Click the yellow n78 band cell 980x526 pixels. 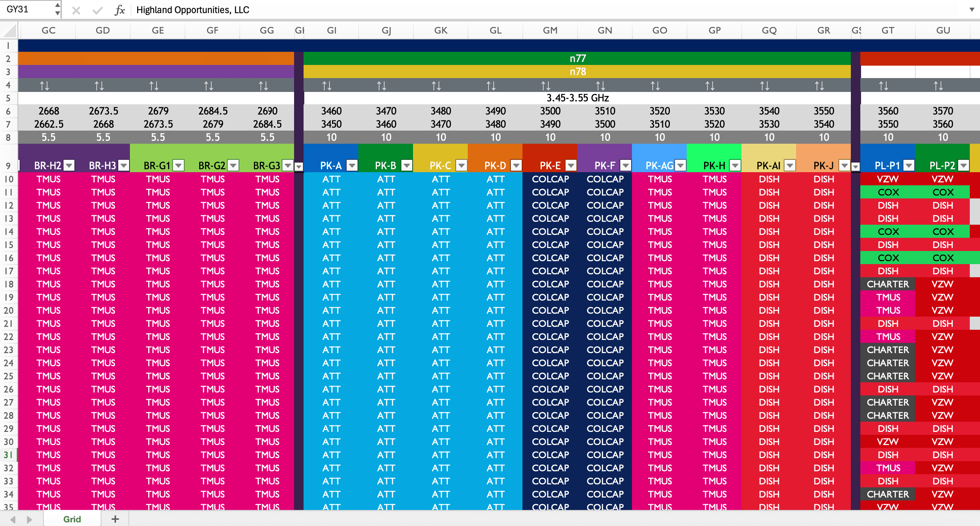click(577, 71)
